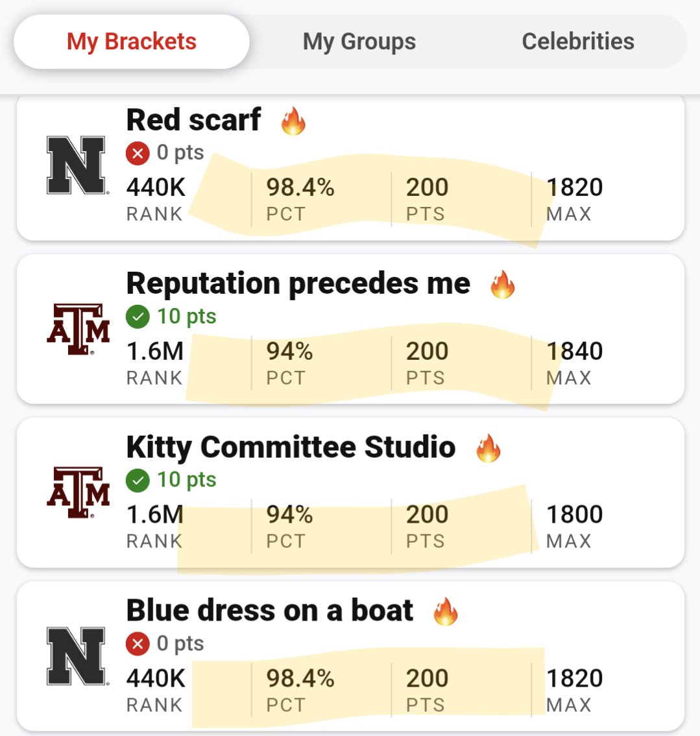Screen dimensions: 700x736
Task: Select the My Brackets tab
Action: (132, 42)
